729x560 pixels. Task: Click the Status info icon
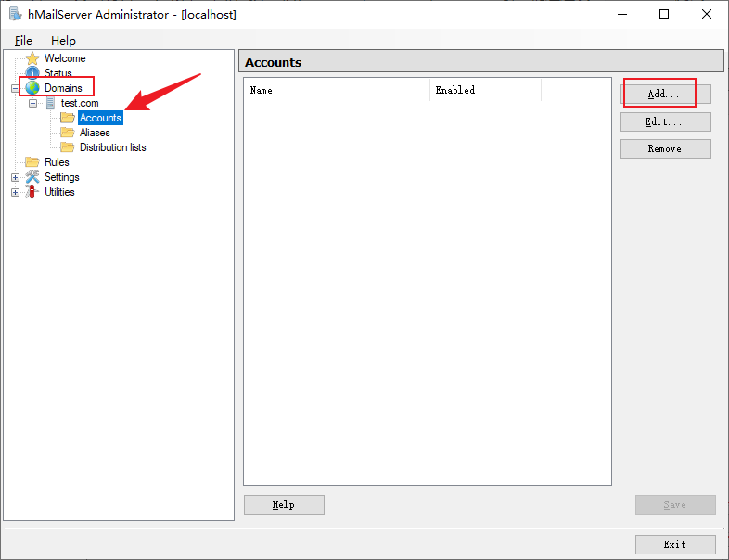[x=32, y=72]
